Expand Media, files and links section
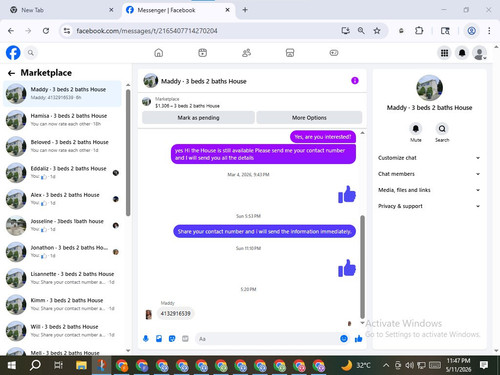This screenshot has height=375, width=500. tap(429, 190)
